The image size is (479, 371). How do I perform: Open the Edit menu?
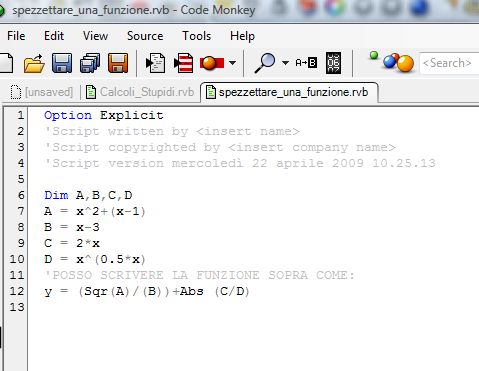pos(54,36)
